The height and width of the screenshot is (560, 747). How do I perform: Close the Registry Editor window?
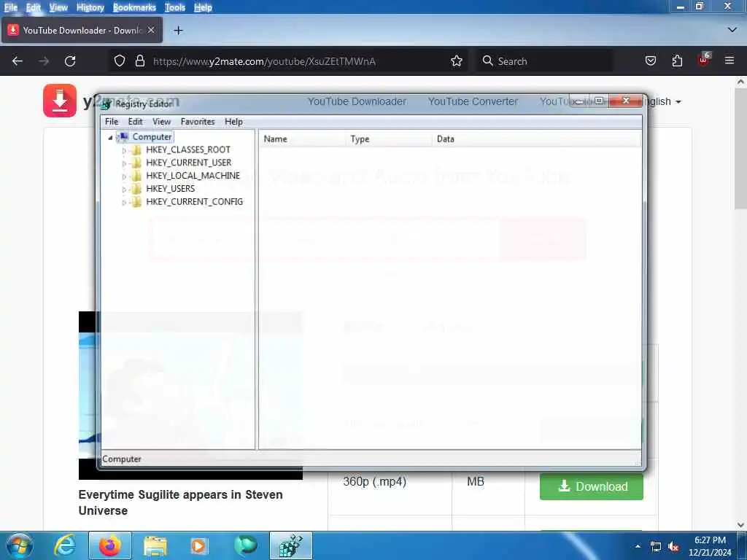pyautogui.click(x=627, y=101)
